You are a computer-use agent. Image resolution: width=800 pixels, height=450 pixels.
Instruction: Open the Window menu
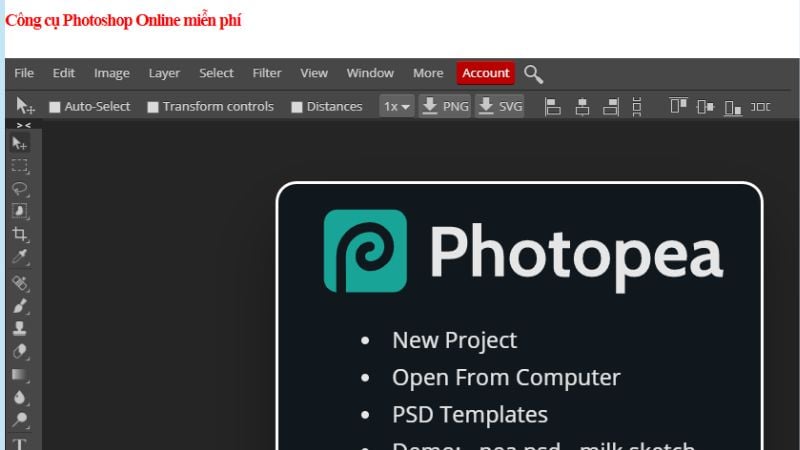point(370,73)
